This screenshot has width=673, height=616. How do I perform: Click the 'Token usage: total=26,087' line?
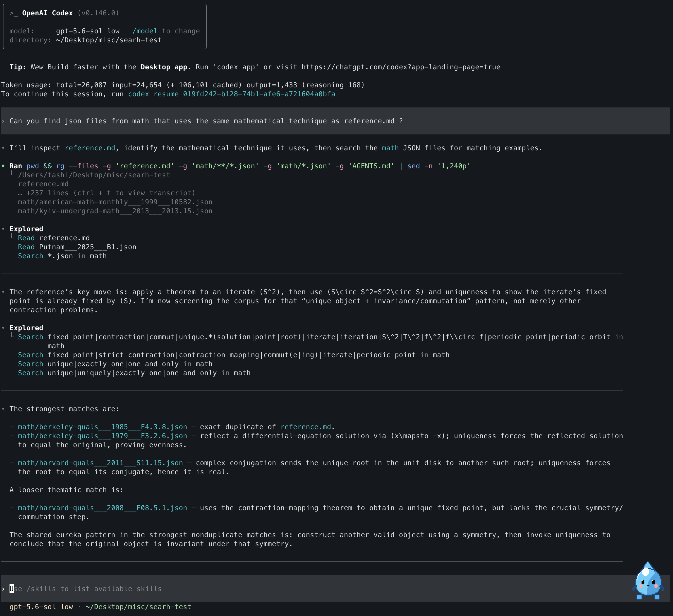183,85
